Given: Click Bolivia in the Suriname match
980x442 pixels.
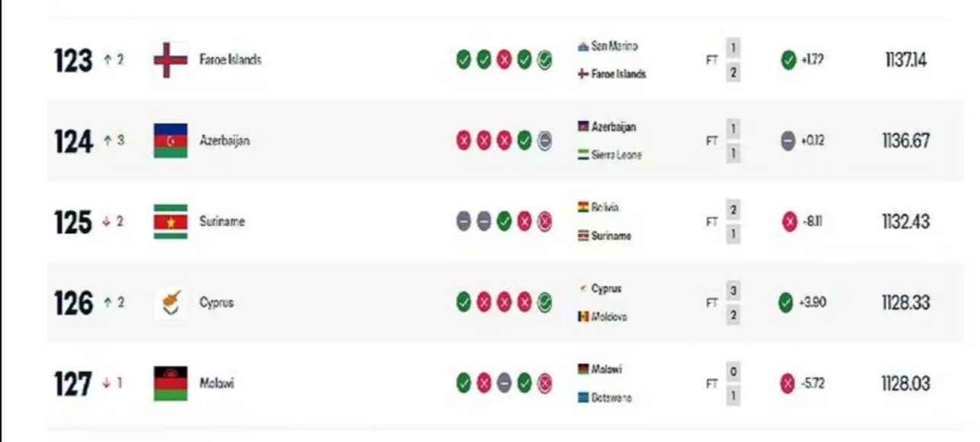Looking at the screenshot, I should 605,208.
